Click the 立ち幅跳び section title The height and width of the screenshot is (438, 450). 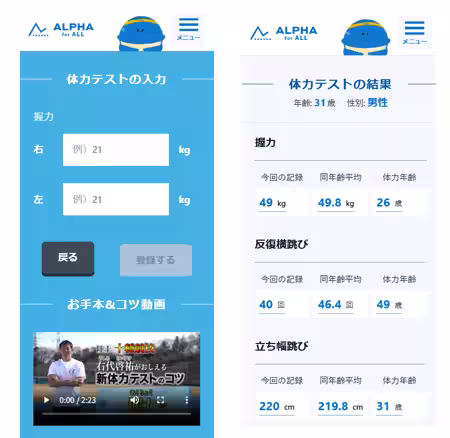[x=281, y=346]
